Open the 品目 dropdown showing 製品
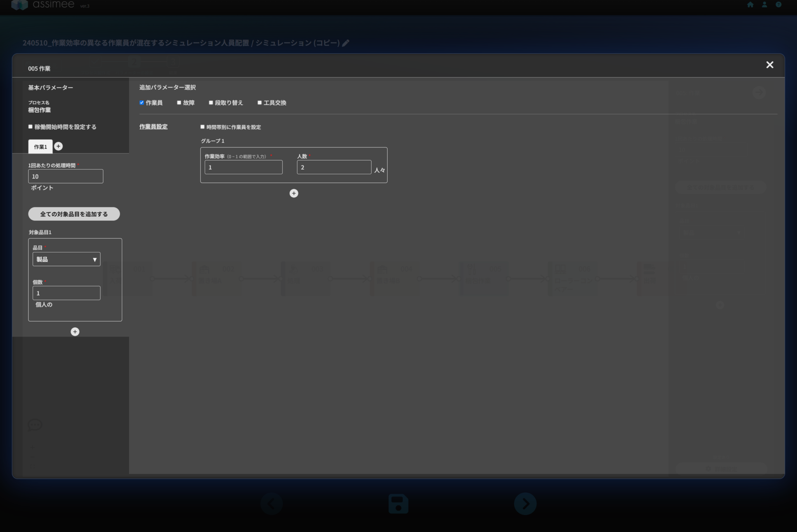 (x=67, y=259)
